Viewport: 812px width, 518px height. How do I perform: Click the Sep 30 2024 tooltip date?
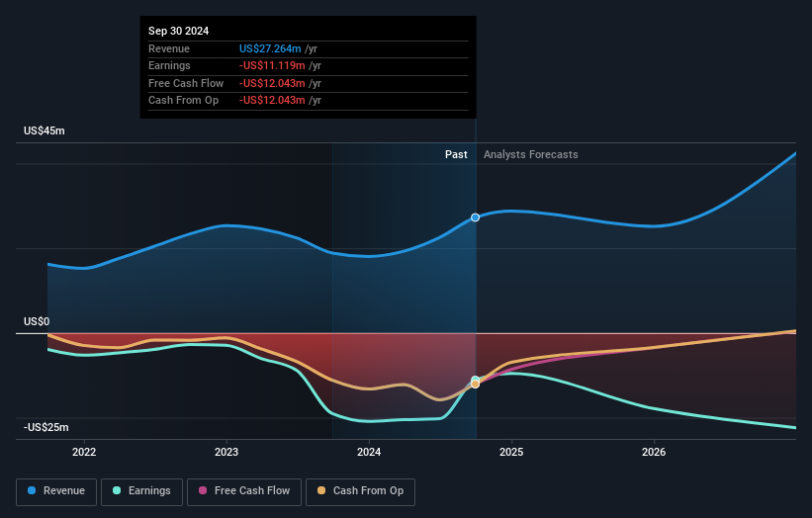tap(179, 31)
